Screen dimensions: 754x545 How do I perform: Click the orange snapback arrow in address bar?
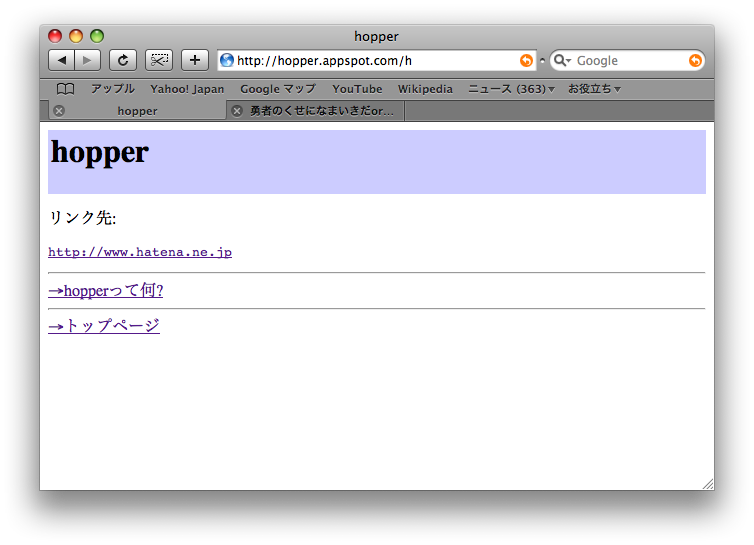tap(527, 60)
